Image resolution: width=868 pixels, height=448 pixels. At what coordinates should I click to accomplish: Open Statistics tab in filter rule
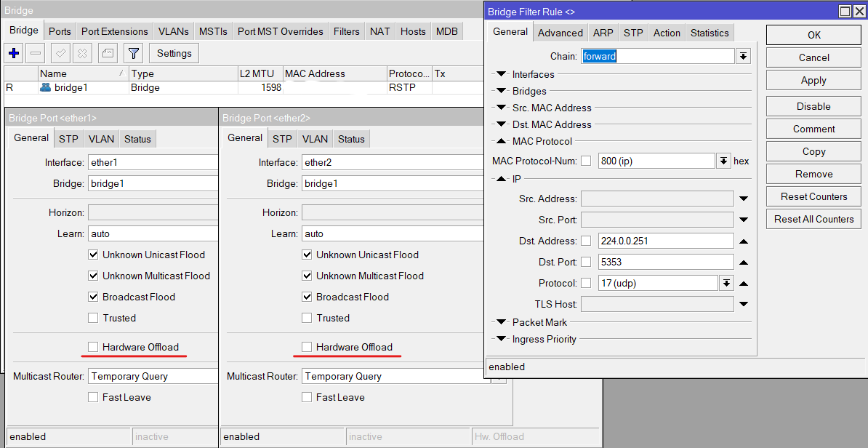point(710,33)
